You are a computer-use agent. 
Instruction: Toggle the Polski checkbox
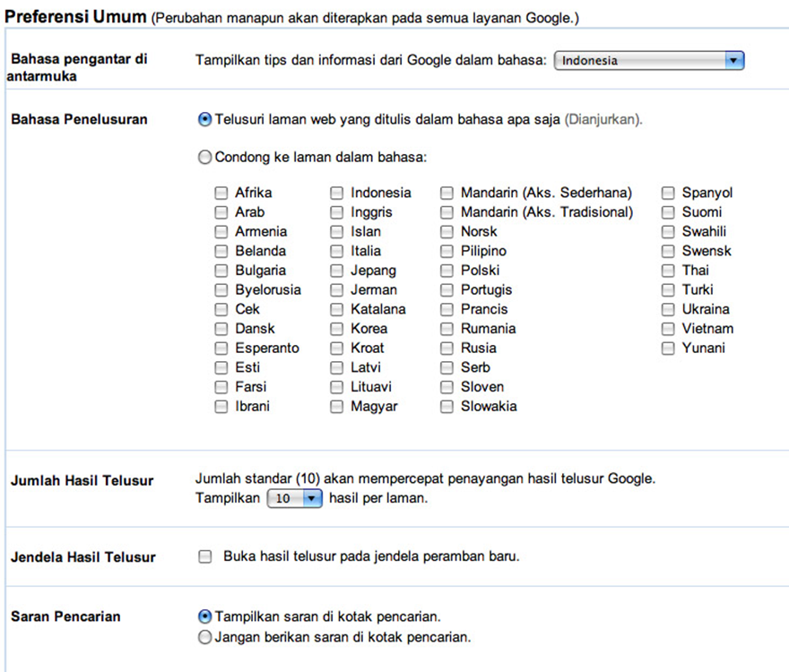[447, 271]
